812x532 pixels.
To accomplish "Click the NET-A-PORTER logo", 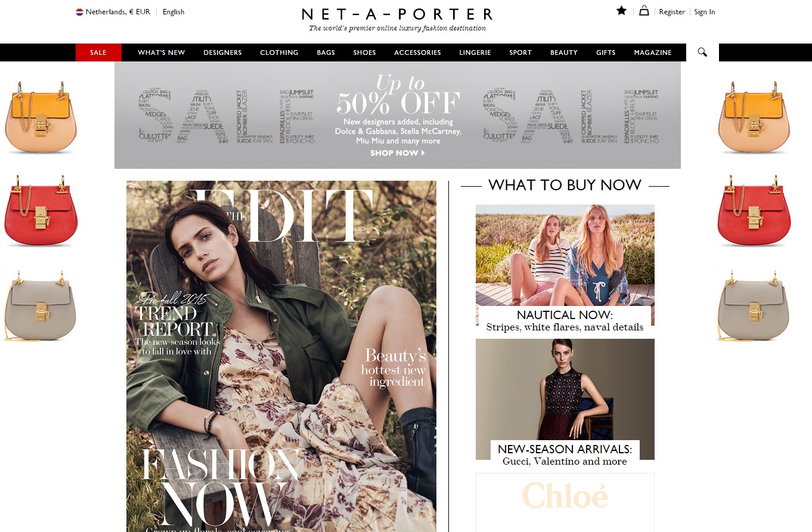I will [x=397, y=14].
